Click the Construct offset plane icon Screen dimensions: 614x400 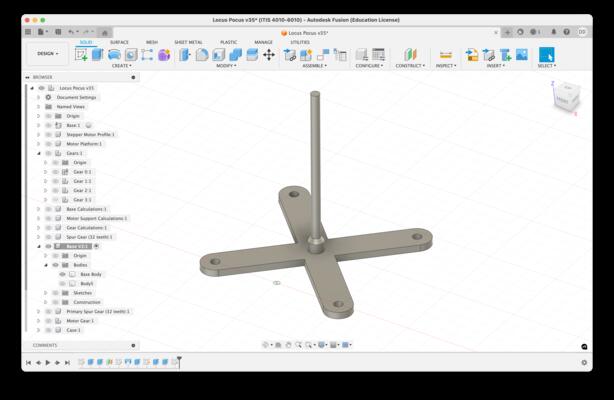410,55
